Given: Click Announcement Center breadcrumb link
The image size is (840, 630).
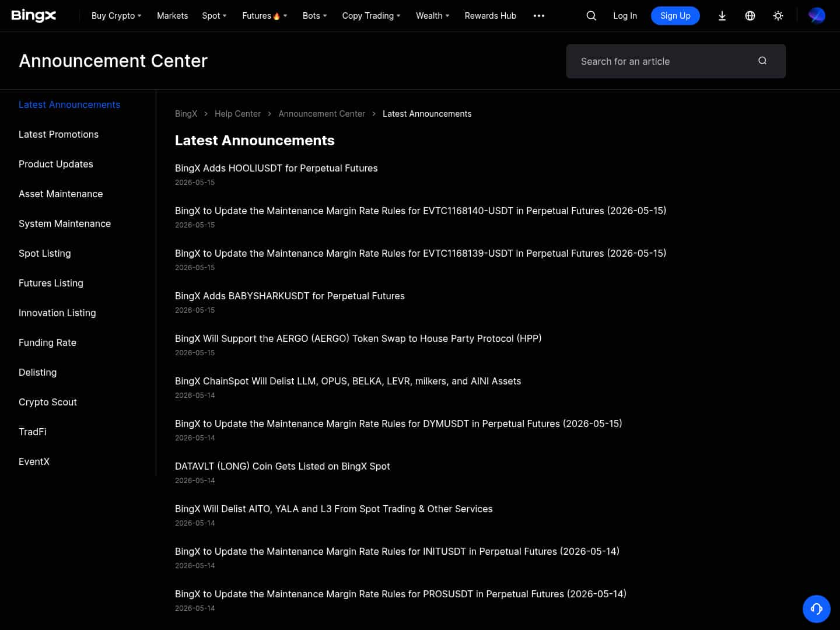Looking at the screenshot, I should (321, 114).
